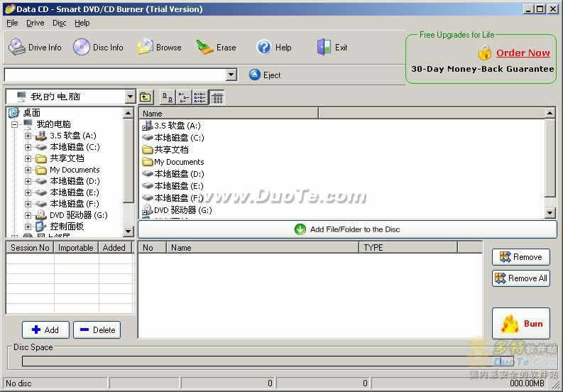The width and height of the screenshot is (563, 392).
Task: Select 本地磁盘 (F:) in file list
Action: tap(173, 198)
